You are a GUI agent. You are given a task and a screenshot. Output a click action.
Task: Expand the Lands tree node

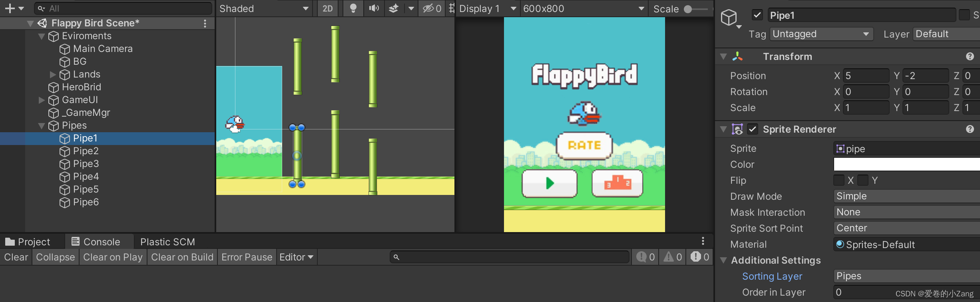point(52,74)
